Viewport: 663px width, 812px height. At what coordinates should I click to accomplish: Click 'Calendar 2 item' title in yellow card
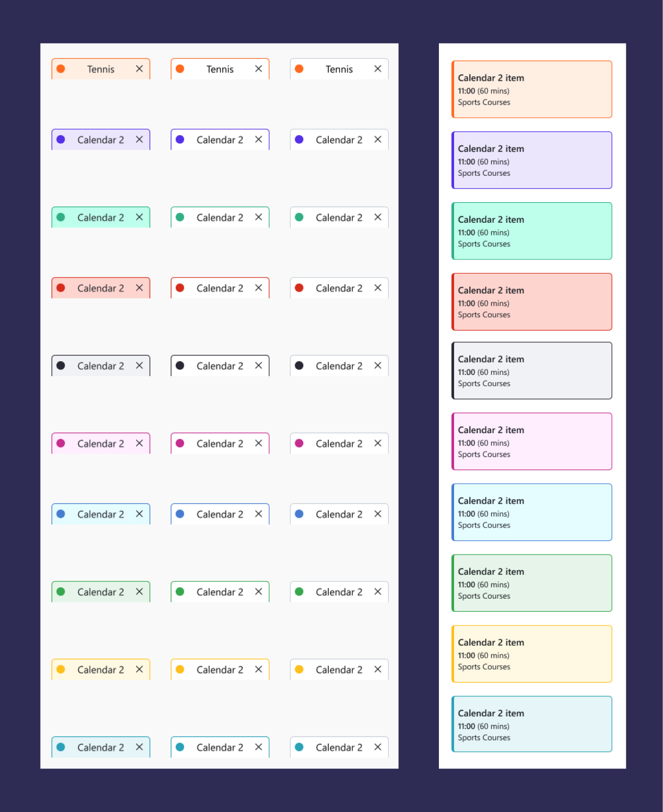[491, 642]
